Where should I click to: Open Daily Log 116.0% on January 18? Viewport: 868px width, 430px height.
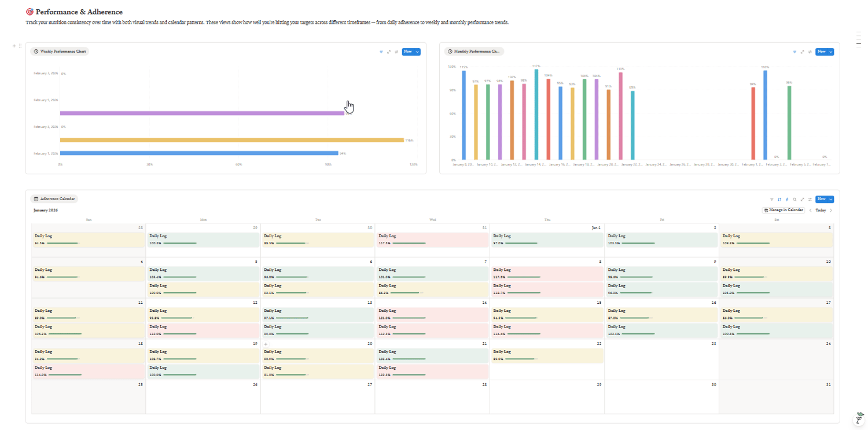click(x=88, y=372)
